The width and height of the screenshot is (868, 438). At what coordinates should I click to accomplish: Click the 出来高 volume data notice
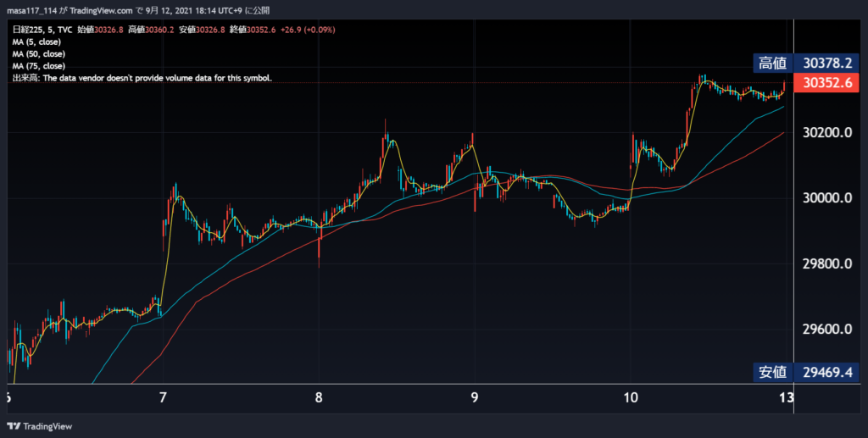142,79
